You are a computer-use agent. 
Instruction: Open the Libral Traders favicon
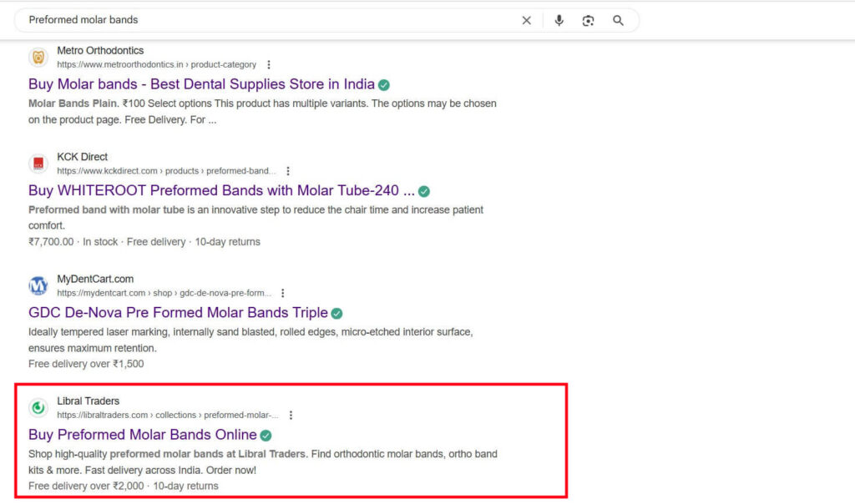click(x=38, y=407)
